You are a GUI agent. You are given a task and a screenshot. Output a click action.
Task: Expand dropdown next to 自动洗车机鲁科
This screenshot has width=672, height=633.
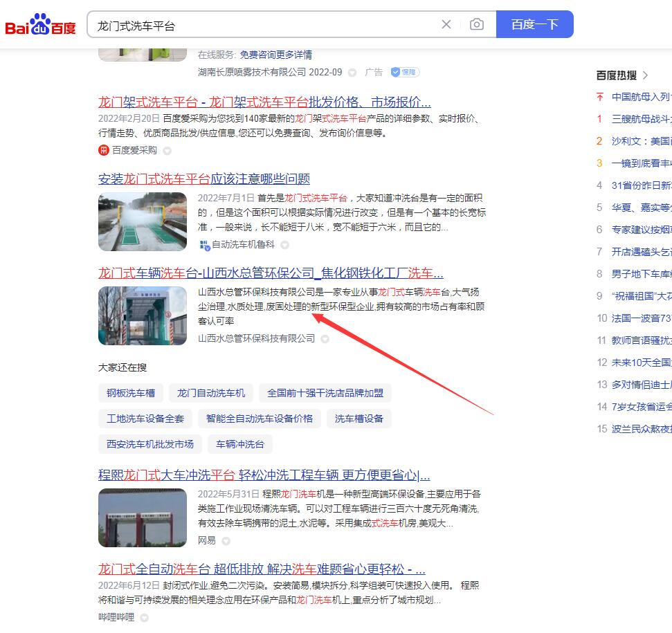284,245
